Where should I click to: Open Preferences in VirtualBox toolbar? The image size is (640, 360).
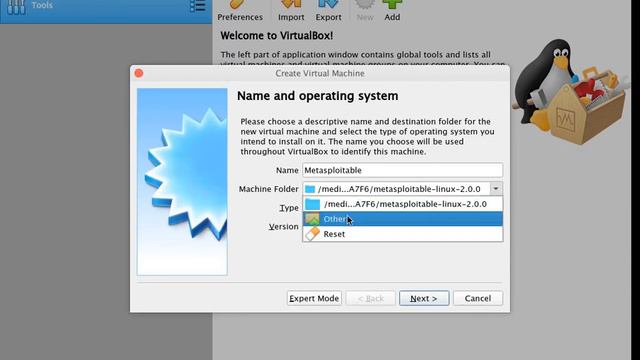240,11
